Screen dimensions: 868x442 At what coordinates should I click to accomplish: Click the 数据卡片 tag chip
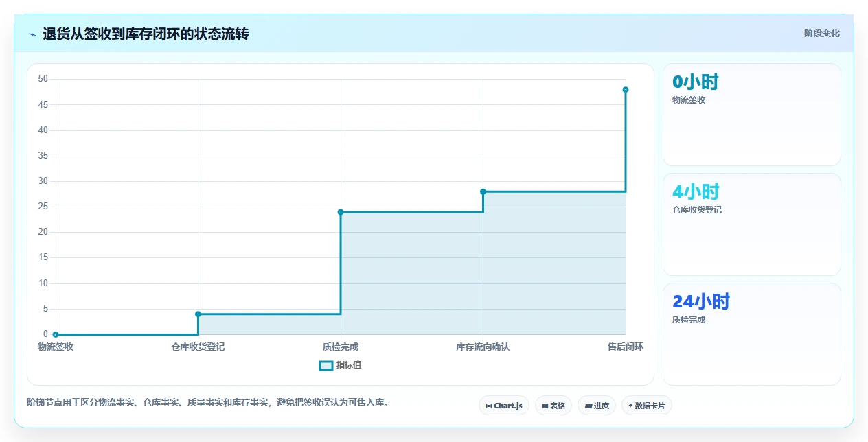click(x=647, y=406)
